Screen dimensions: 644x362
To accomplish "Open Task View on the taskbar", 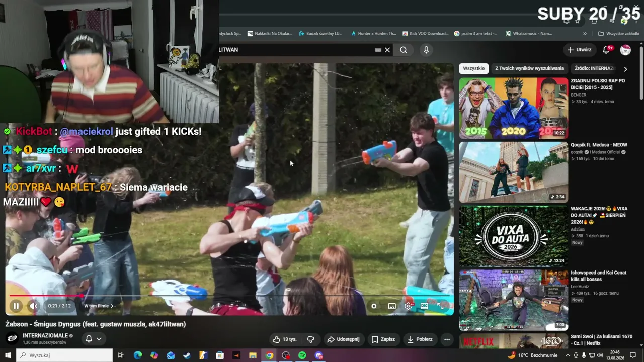I will 121,355.
